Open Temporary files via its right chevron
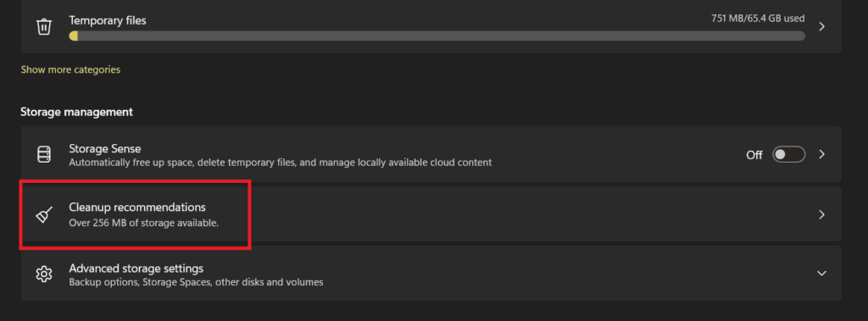 click(x=822, y=26)
